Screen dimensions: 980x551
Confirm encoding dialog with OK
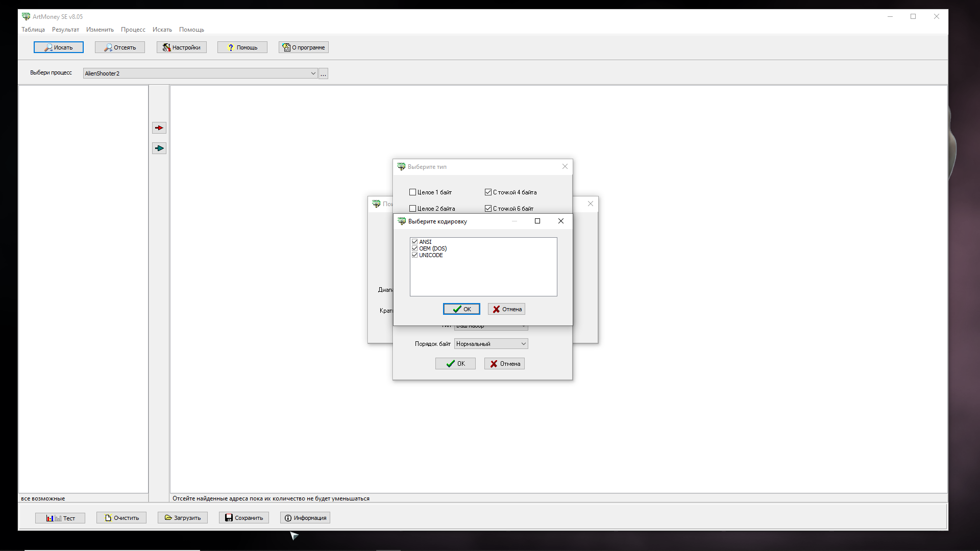click(x=461, y=309)
